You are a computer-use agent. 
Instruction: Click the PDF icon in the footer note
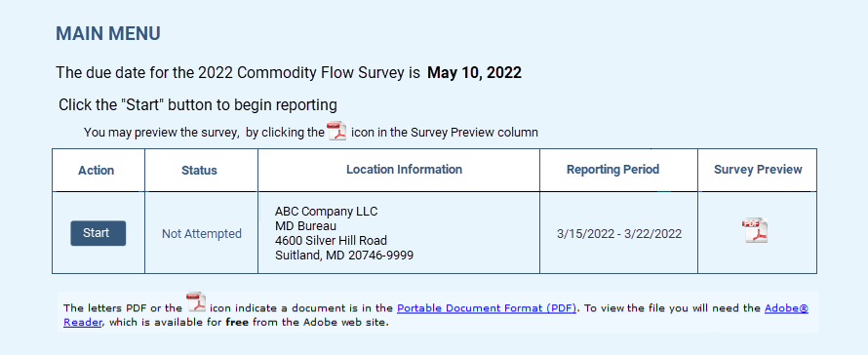coord(196,303)
